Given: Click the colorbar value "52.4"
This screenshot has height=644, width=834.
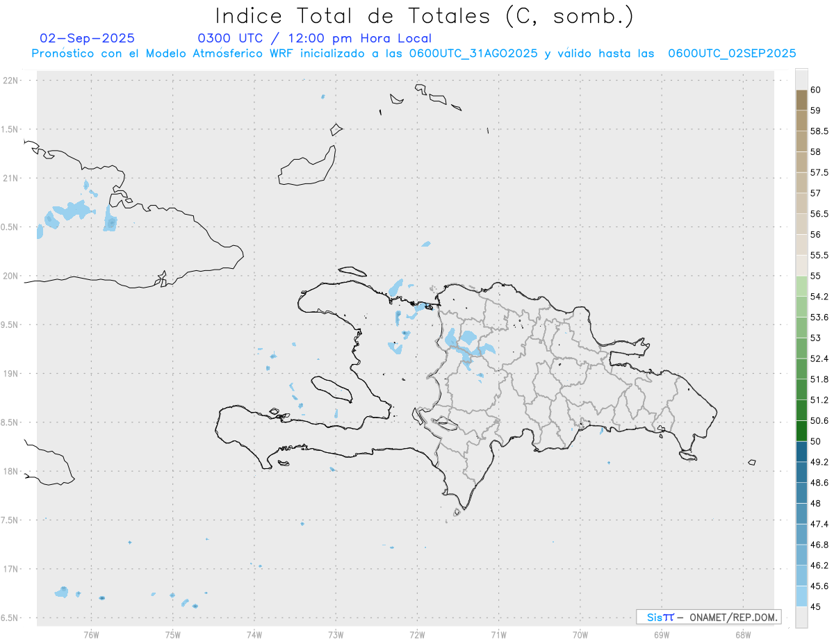Looking at the screenshot, I should tap(819, 358).
